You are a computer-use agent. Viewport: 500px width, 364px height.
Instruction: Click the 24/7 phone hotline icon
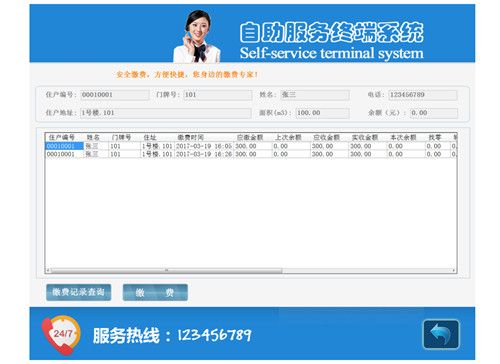click(61, 335)
